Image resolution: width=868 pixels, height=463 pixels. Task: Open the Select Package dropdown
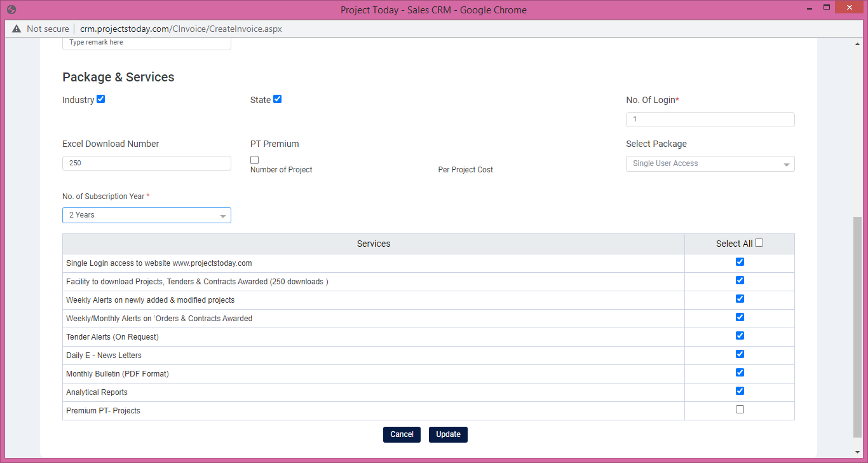(710, 164)
